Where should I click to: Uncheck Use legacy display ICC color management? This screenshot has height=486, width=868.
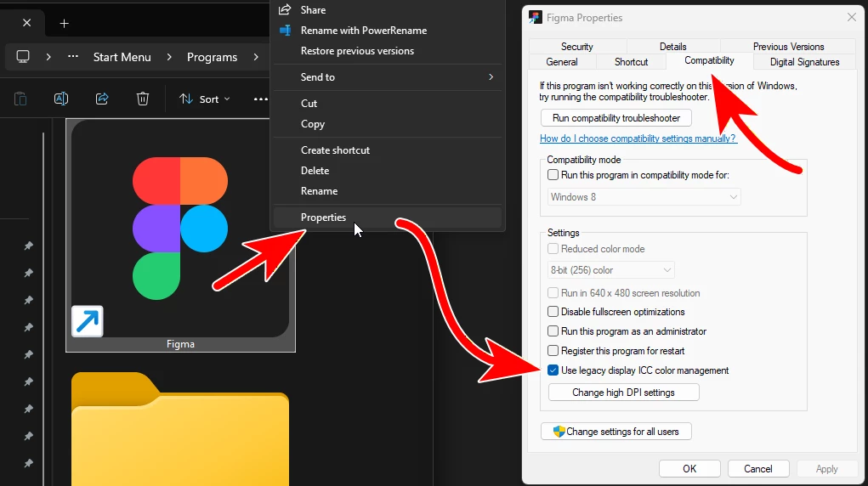tap(553, 370)
